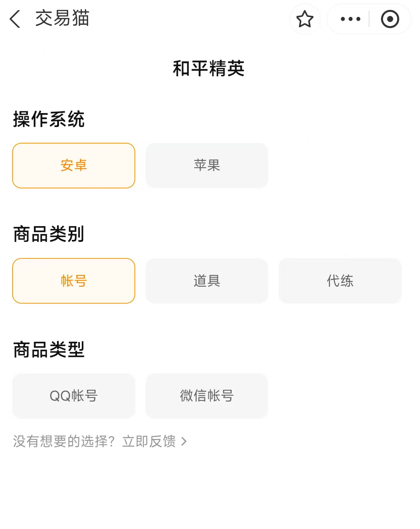Open the 立即反馈 feedback link
420x529 pixels.
click(x=149, y=441)
